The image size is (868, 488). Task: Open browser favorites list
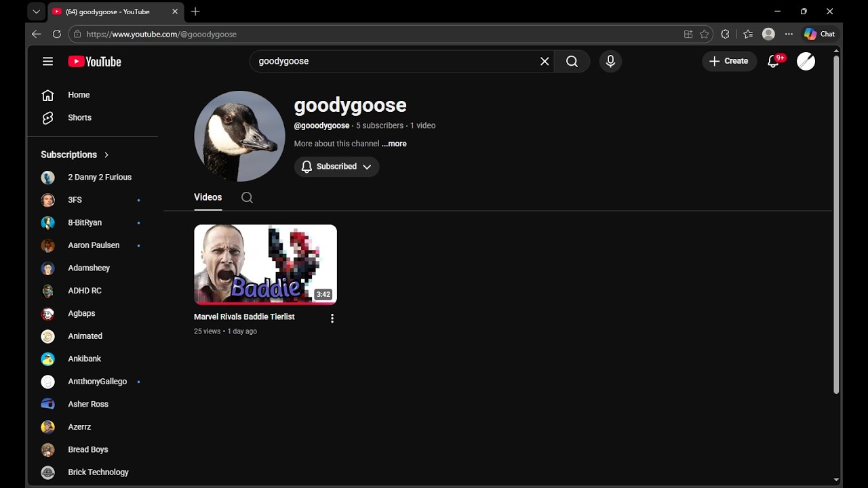point(748,34)
